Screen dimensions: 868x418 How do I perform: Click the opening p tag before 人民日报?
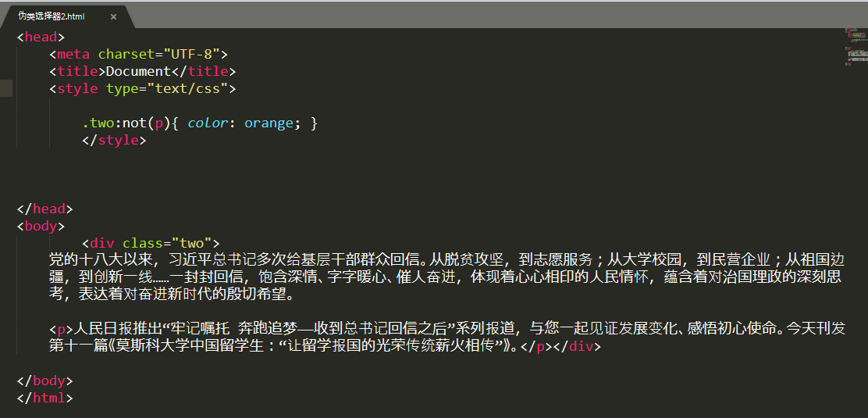(62, 328)
